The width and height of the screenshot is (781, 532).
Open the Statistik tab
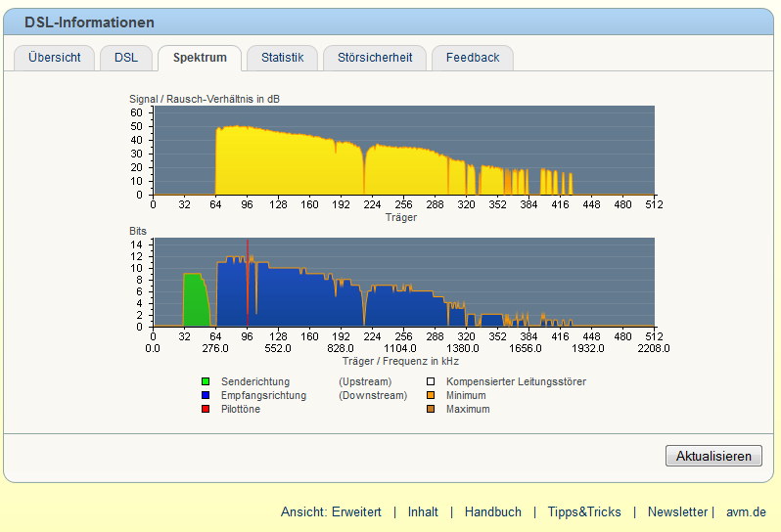tap(283, 58)
